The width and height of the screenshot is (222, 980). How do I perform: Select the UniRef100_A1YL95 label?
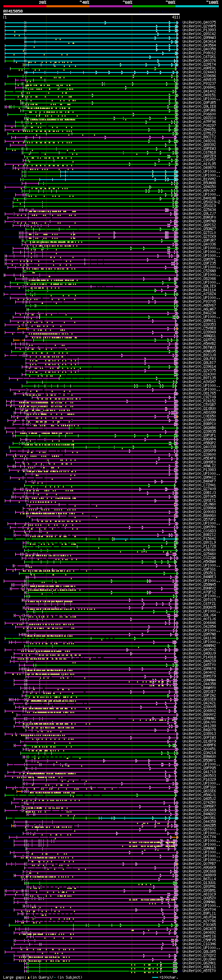199,164
